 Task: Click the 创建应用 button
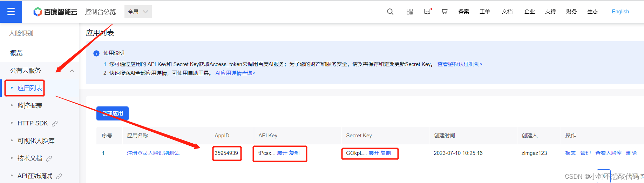click(x=113, y=113)
